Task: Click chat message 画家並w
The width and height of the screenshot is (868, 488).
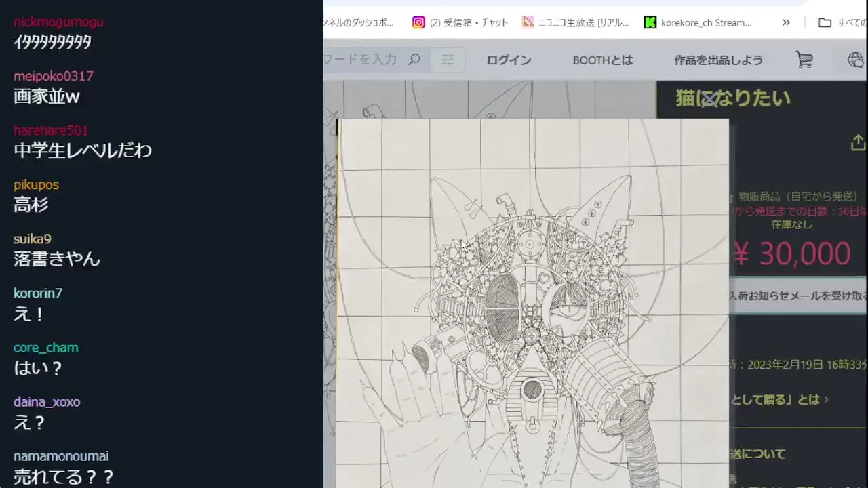Action: (47, 96)
